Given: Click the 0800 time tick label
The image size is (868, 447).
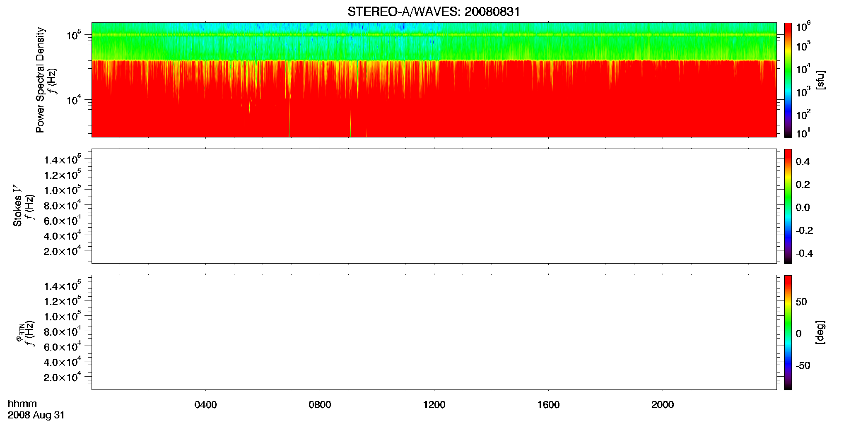Looking at the screenshot, I should [x=320, y=405].
